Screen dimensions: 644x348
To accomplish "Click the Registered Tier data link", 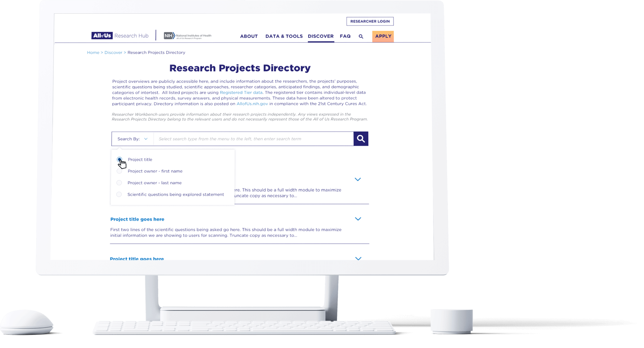I will [x=241, y=92].
